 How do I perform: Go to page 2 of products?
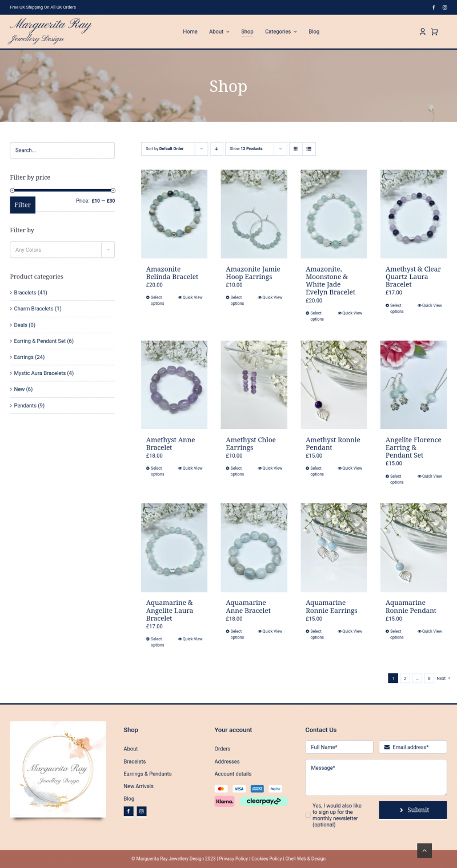405,678
